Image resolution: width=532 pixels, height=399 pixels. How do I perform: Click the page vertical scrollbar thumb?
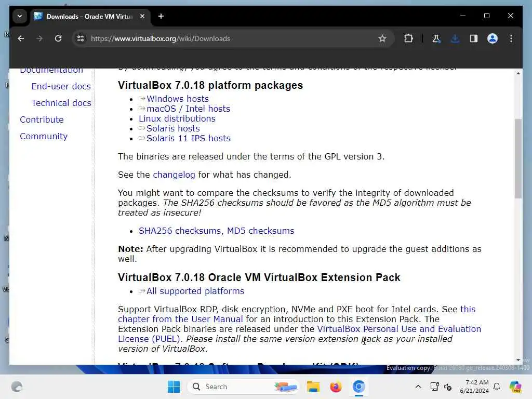point(518,158)
